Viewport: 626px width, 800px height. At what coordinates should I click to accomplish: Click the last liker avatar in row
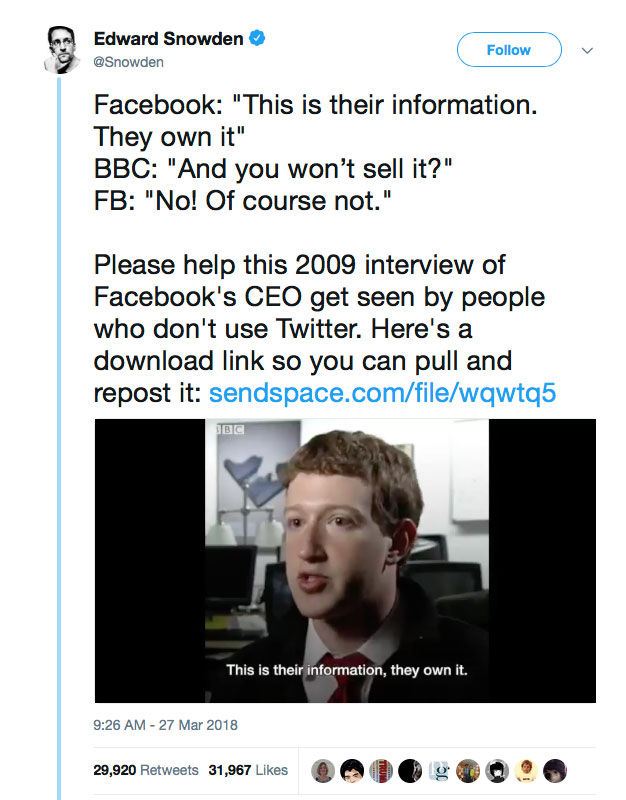[555, 770]
